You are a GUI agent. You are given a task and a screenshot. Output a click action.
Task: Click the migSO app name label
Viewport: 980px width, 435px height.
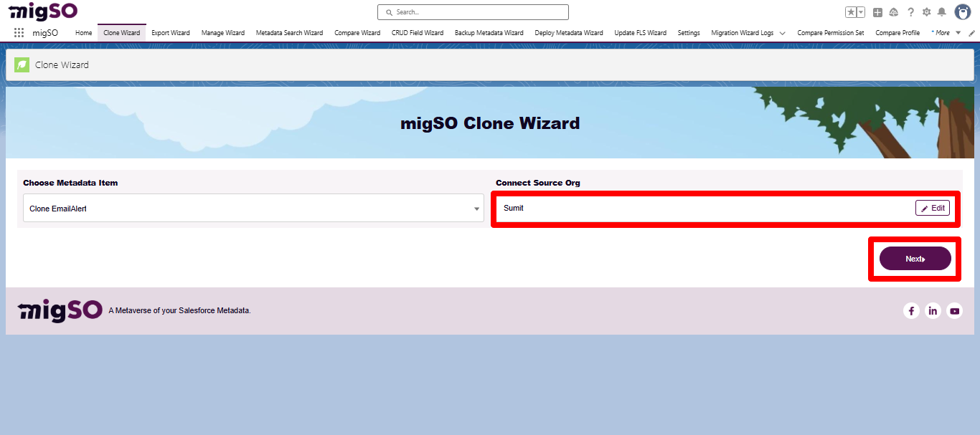point(45,33)
